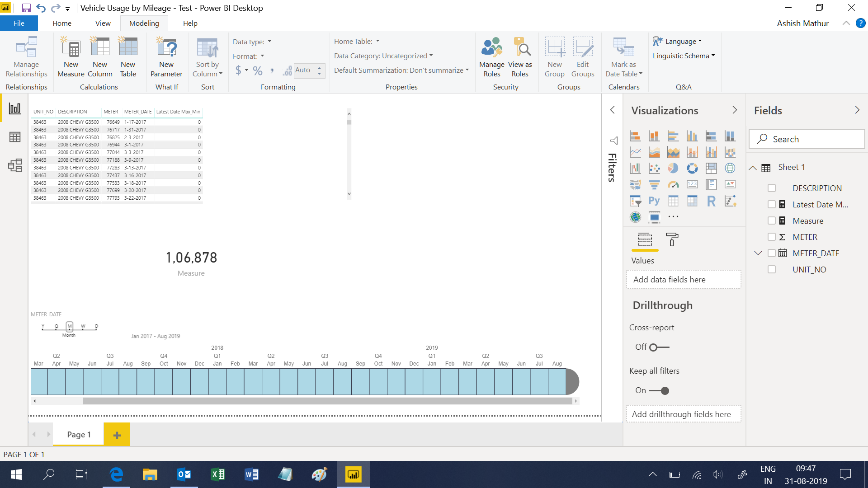The width and height of the screenshot is (868, 488).
Task: Check the UNIT_NO field checkbox
Action: tap(772, 270)
